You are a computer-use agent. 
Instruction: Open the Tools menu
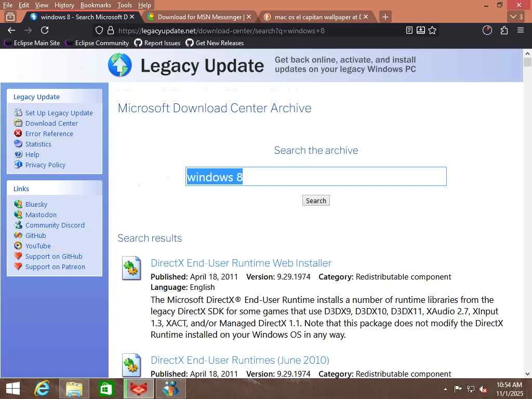tap(125, 5)
